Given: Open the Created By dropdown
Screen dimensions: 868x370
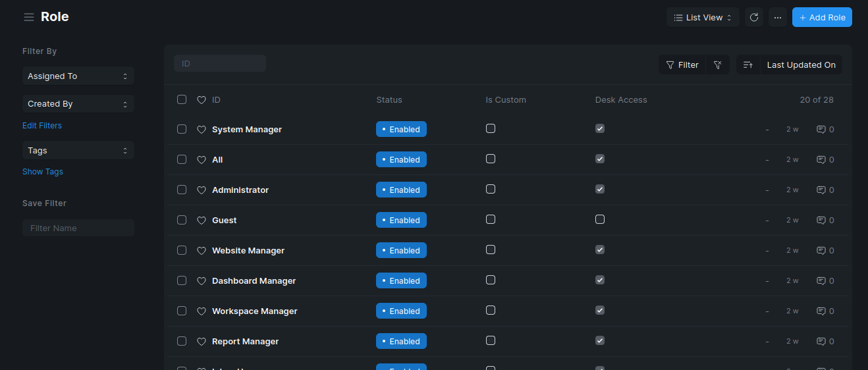Looking at the screenshot, I should click(x=78, y=104).
